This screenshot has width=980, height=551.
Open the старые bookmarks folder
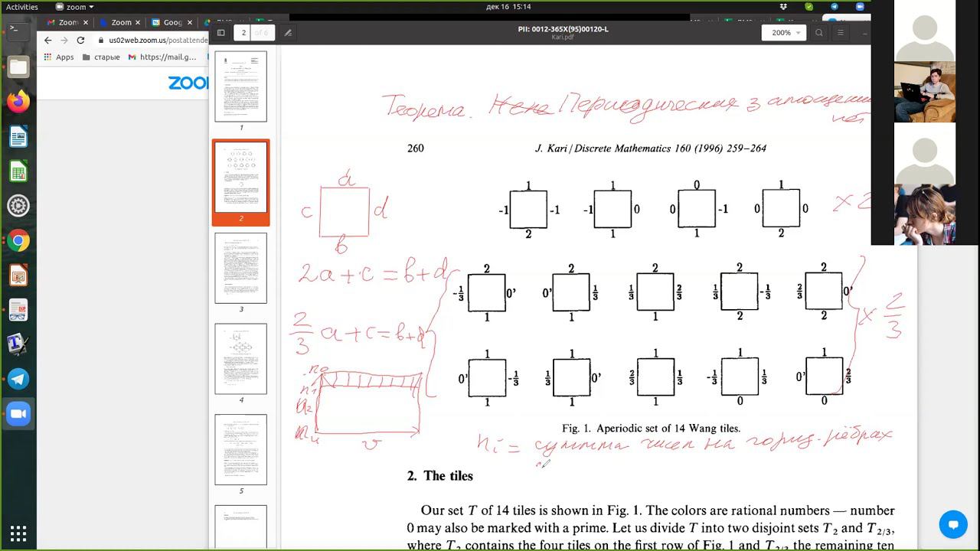click(x=101, y=57)
